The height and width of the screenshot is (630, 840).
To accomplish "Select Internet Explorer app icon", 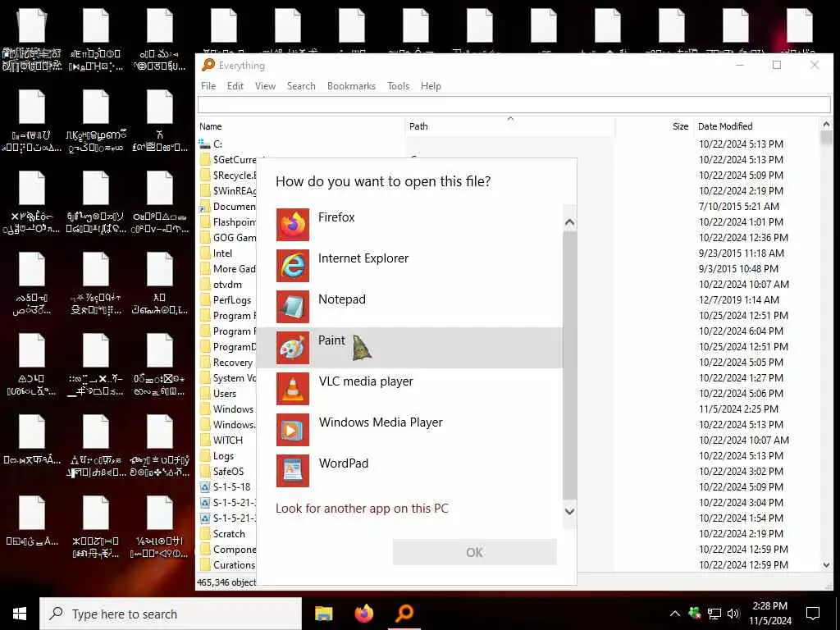I will 293,266.
